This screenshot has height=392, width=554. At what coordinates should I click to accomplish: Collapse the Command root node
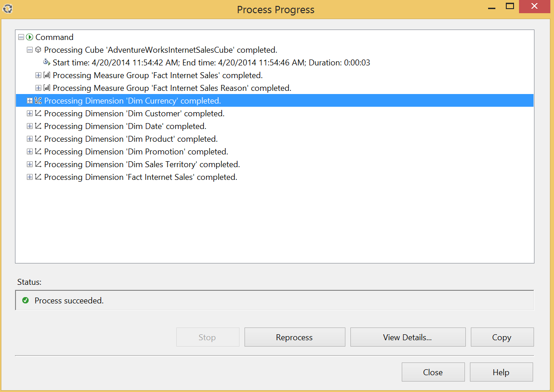(21, 37)
